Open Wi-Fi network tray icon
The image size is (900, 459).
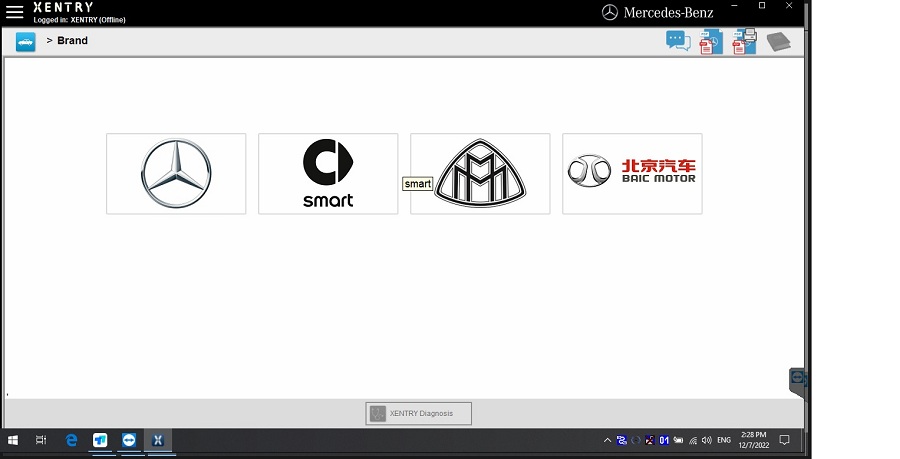[x=693, y=441]
